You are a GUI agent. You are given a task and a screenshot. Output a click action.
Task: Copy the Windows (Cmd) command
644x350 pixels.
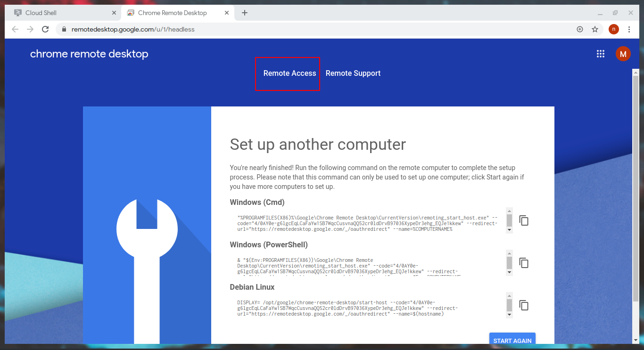click(x=524, y=220)
